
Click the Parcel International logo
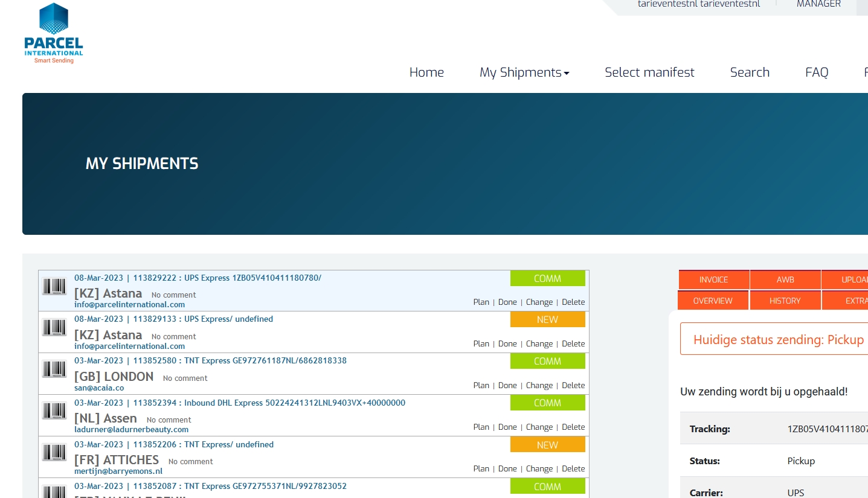click(x=53, y=33)
